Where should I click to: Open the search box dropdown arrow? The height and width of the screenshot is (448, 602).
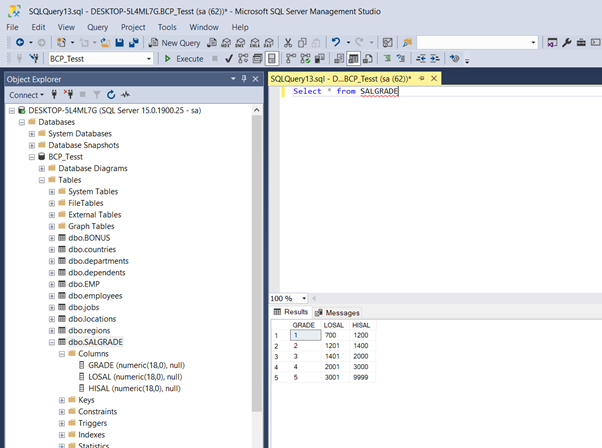pos(533,42)
